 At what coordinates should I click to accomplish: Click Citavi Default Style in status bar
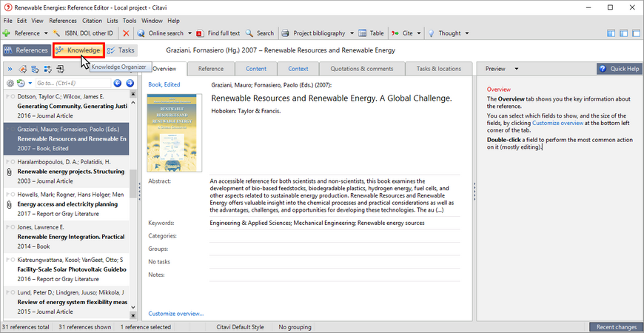[x=241, y=327]
